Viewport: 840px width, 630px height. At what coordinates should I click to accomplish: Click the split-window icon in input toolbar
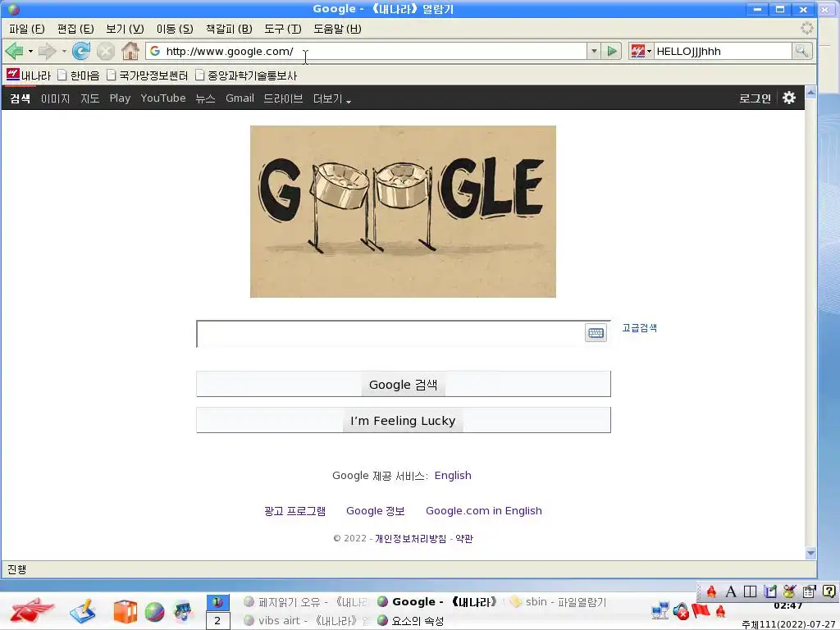coord(750,591)
